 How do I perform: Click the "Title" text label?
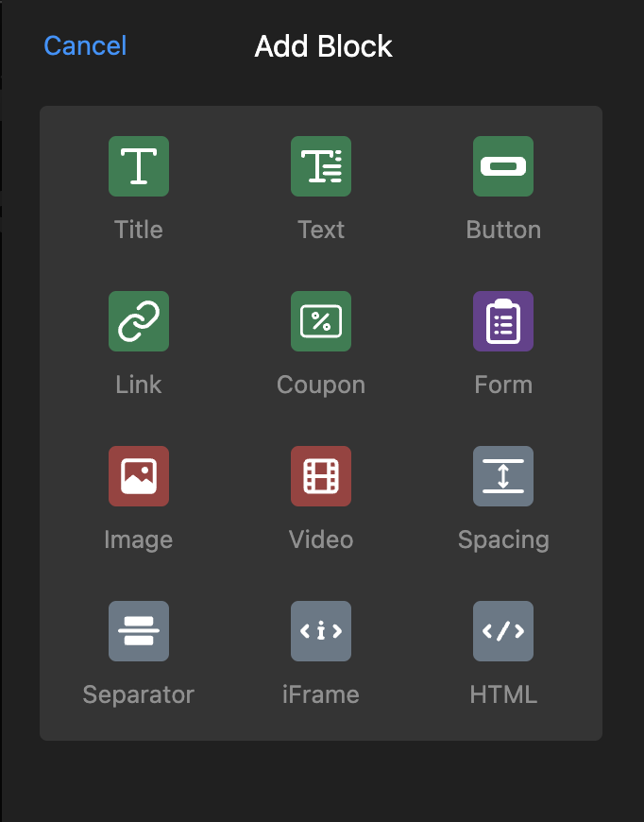click(x=139, y=230)
